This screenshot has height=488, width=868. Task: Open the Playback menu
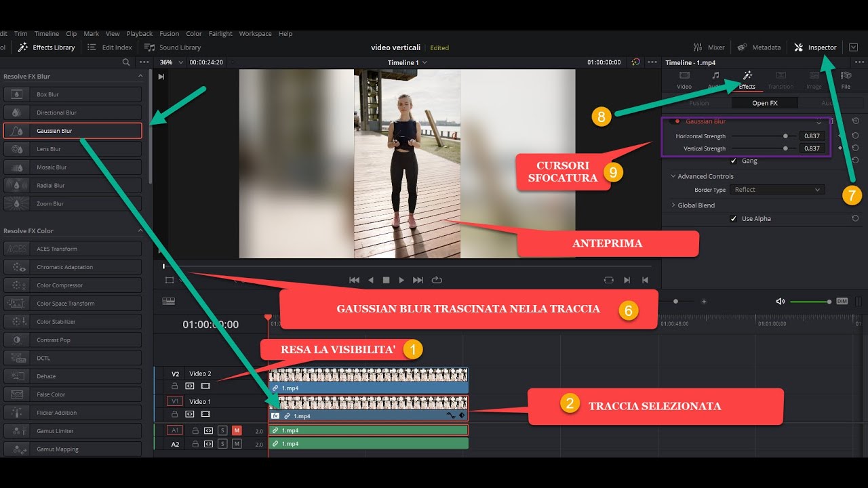tap(140, 34)
